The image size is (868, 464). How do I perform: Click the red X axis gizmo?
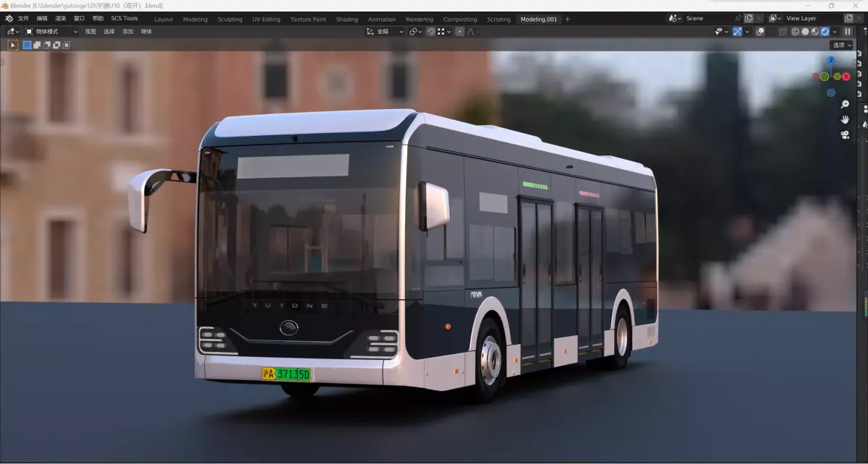846,77
